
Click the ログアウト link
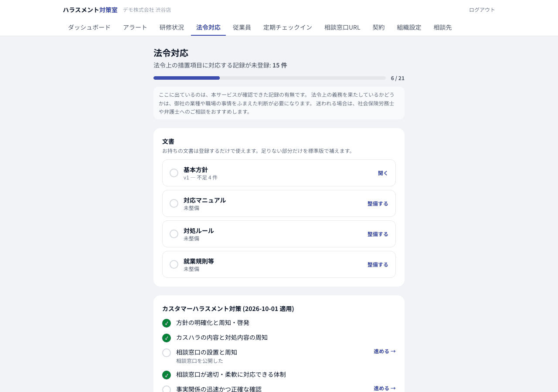[482, 10]
